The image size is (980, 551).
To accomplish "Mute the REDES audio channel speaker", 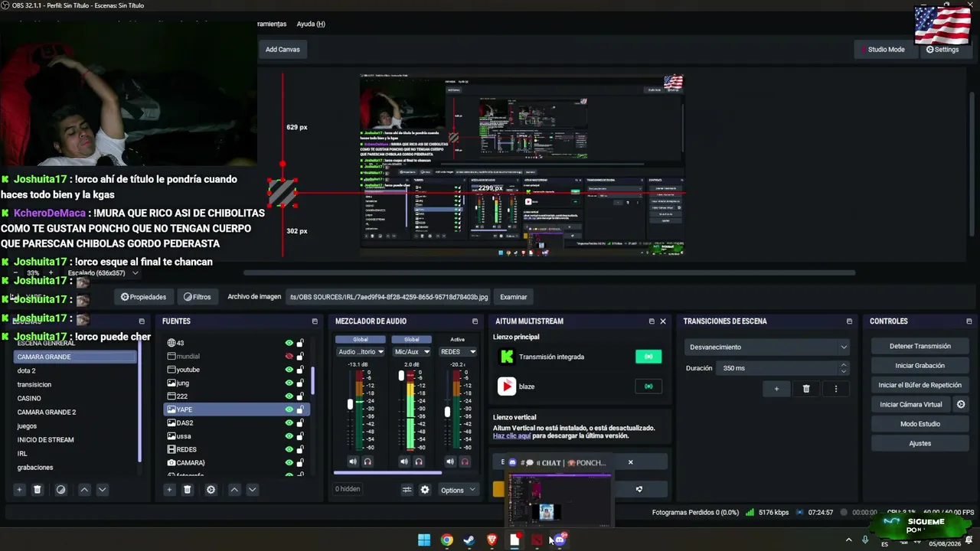I will coord(450,461).
